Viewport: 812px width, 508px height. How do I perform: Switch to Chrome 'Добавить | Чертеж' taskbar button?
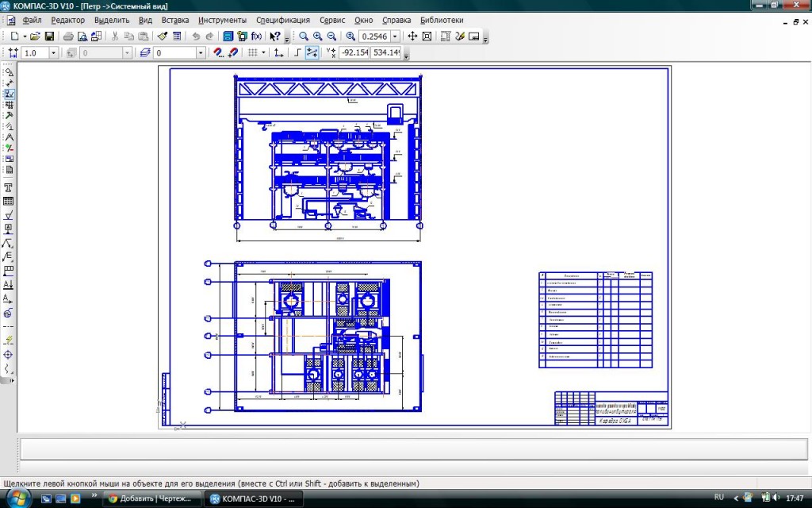point(151,498)
